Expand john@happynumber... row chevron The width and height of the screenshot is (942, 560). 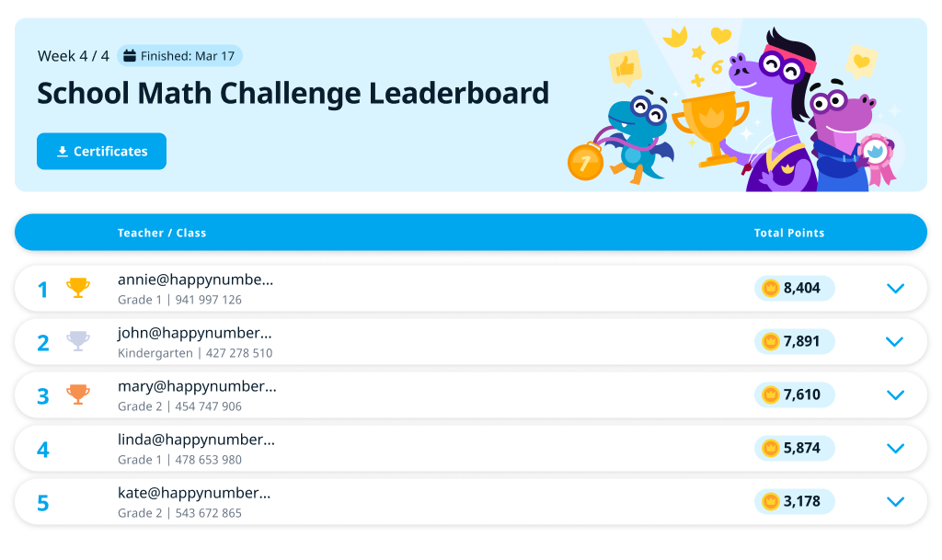(x=895, y=341)
